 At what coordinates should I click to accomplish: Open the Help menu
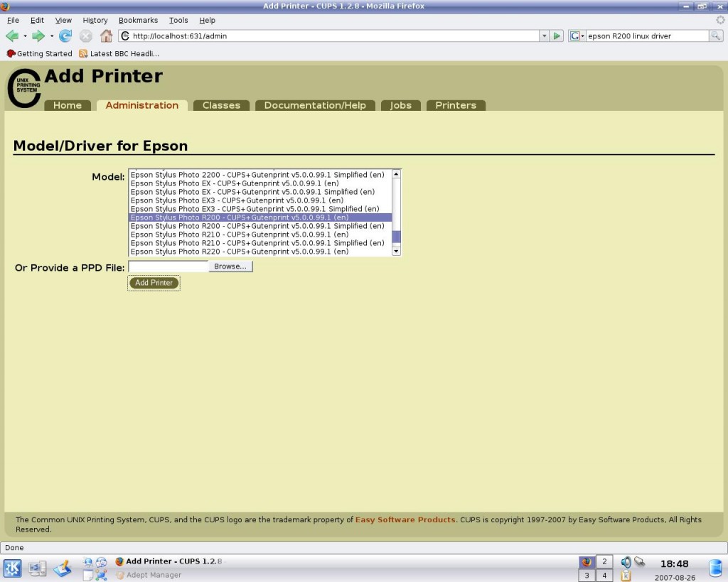207,20
